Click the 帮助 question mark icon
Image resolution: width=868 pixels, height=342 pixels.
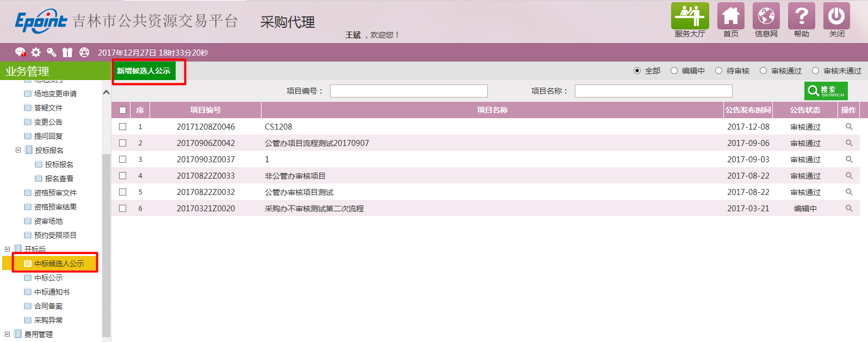tap(801, 16)
